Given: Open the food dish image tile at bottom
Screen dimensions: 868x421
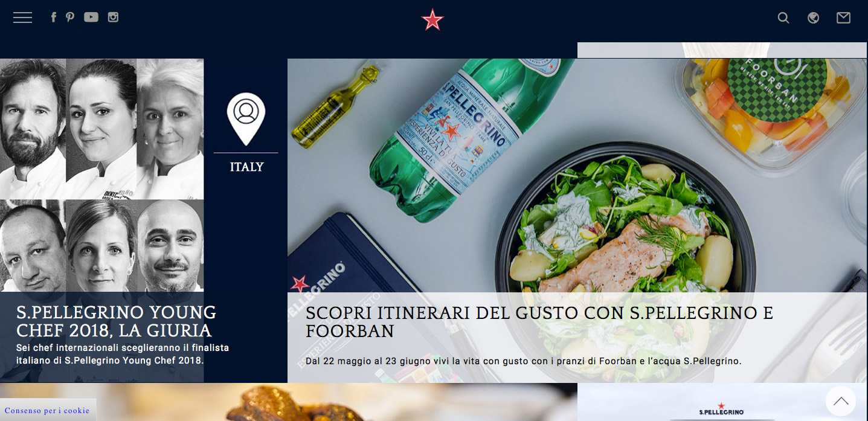Looking at the screenshot, I should pos(289,402).
